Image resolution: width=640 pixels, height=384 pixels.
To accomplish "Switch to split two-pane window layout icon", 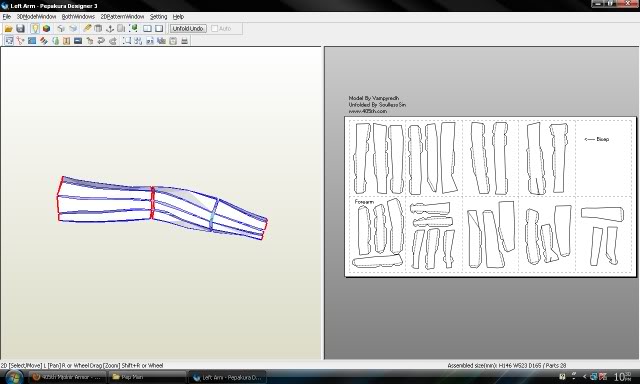I will (147, 29).
